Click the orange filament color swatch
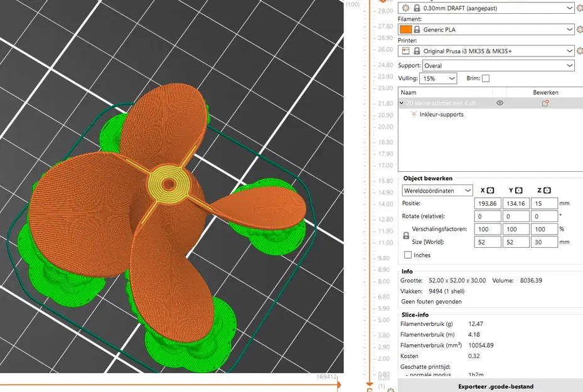 point(405,29)
